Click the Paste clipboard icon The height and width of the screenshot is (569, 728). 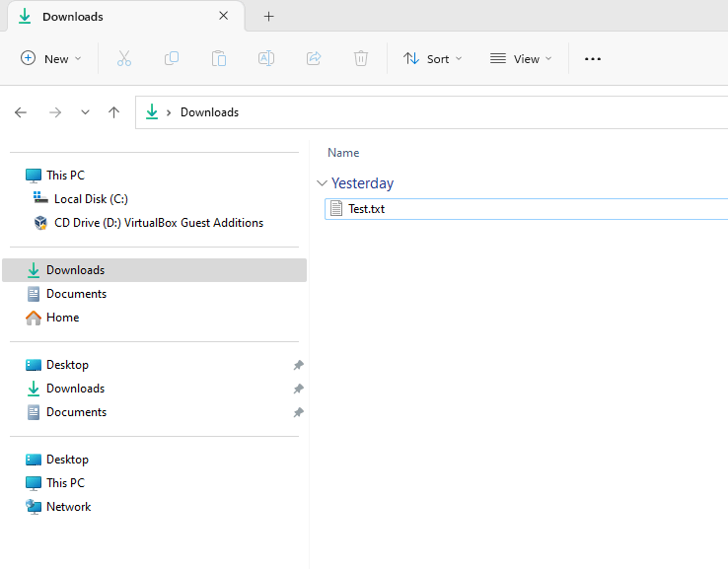tap(219, 58)
